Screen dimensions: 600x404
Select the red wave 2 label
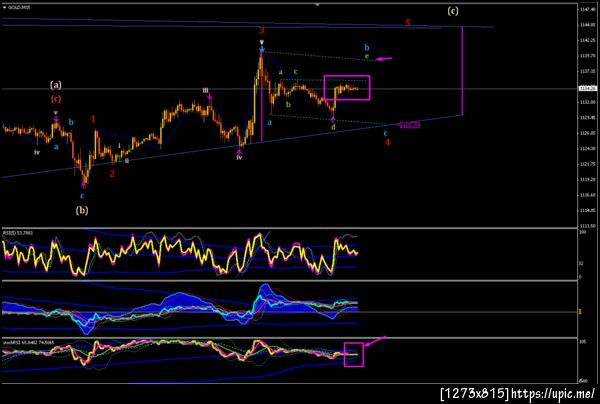[112, 174]
